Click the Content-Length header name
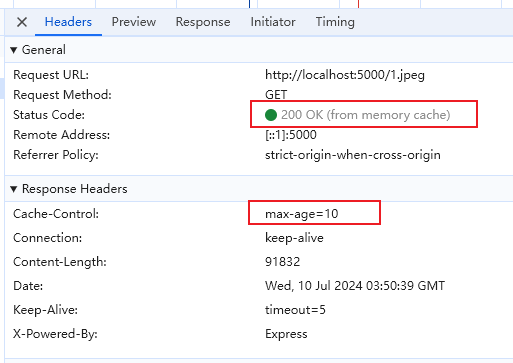Image resolution: width=513 pixels, height=363 pixels. click(x=60, y=262)
